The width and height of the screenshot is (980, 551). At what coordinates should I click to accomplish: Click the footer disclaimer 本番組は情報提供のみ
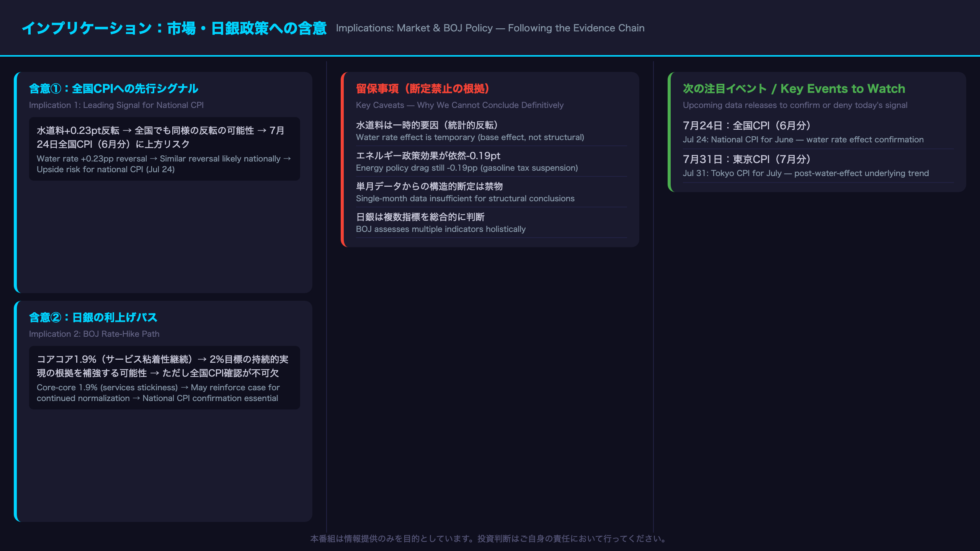pos(490,538)
